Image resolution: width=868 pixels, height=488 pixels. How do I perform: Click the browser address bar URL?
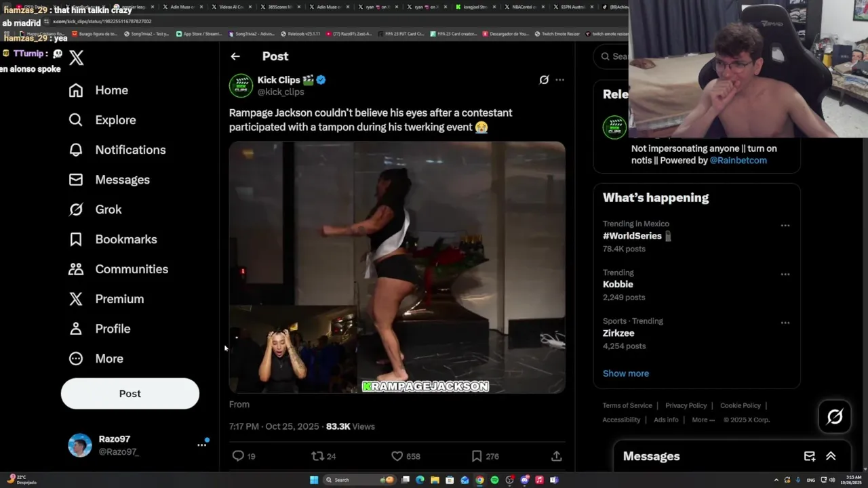(x=102, y=22)
